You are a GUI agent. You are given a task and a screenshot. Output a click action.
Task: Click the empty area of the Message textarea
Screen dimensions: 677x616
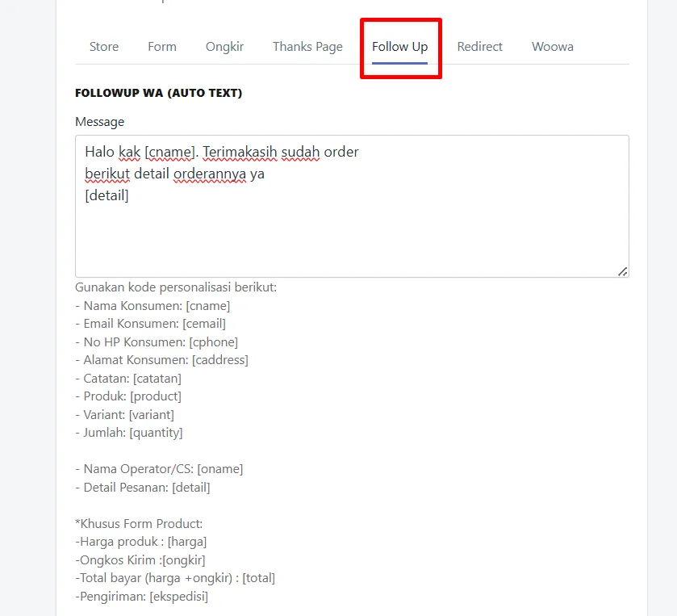pos(352,237)
